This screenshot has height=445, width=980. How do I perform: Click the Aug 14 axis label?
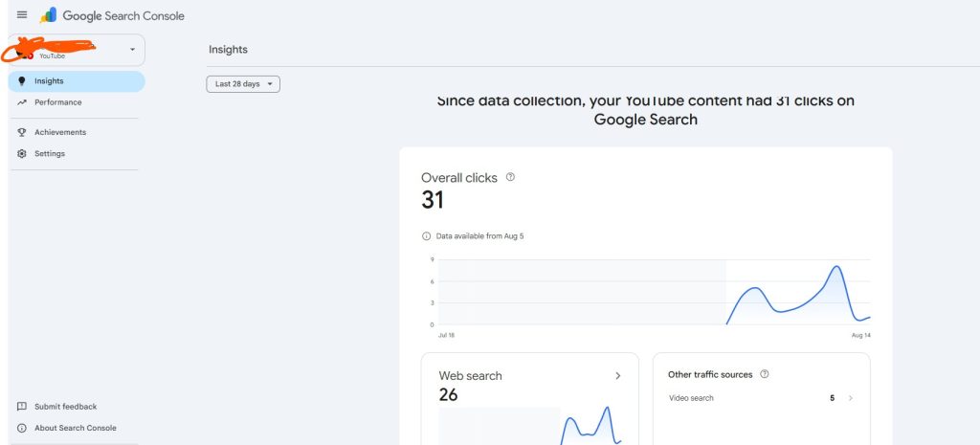[x=860, y=336]
